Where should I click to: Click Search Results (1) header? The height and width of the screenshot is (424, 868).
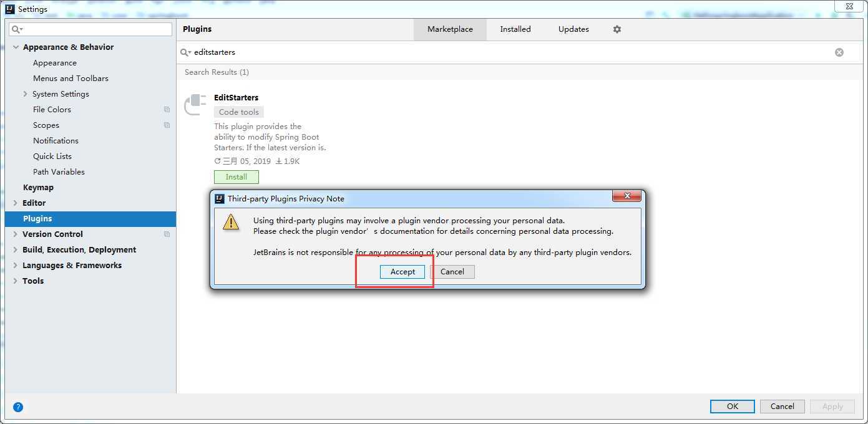pyautogui.click(x=217, y=72)
